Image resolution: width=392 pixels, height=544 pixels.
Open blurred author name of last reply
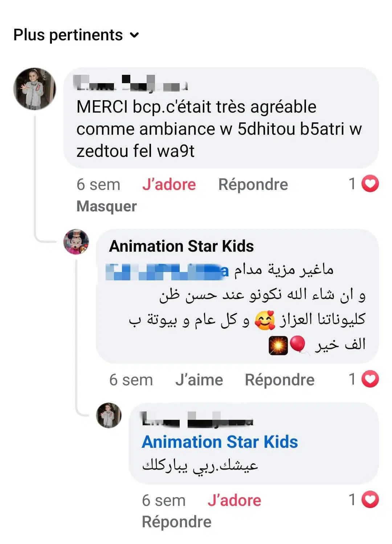coord(197,419)
